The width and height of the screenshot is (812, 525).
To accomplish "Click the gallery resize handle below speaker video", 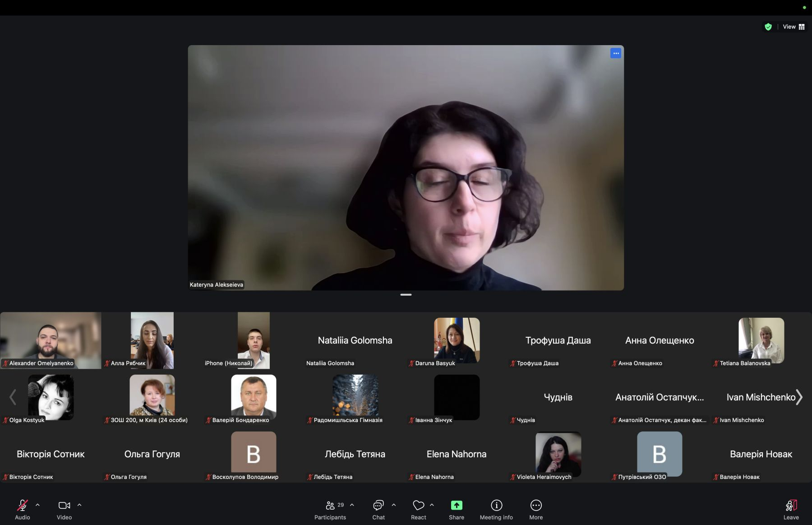I will [x=406, y=295].
